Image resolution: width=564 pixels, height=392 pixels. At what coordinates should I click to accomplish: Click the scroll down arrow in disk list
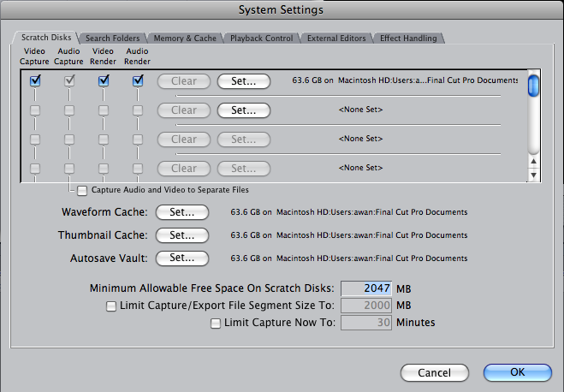pos(534,175)
